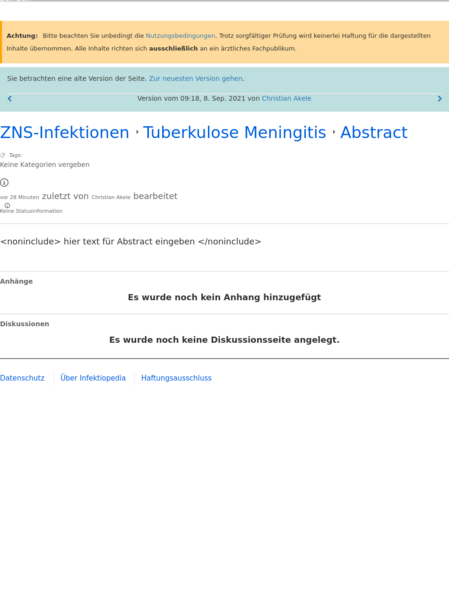Image resolution: width=449 pixels, height=599 pixels.
Task: Open ZNS-Infektionen breadcrumb title link
Action: [x=65, y=132]
